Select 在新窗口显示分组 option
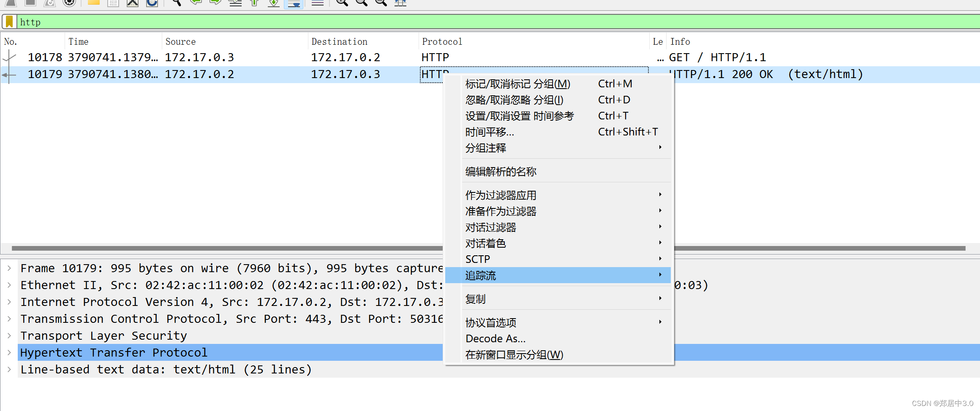The height and width of the screenshot is (411, 980). 514,354
